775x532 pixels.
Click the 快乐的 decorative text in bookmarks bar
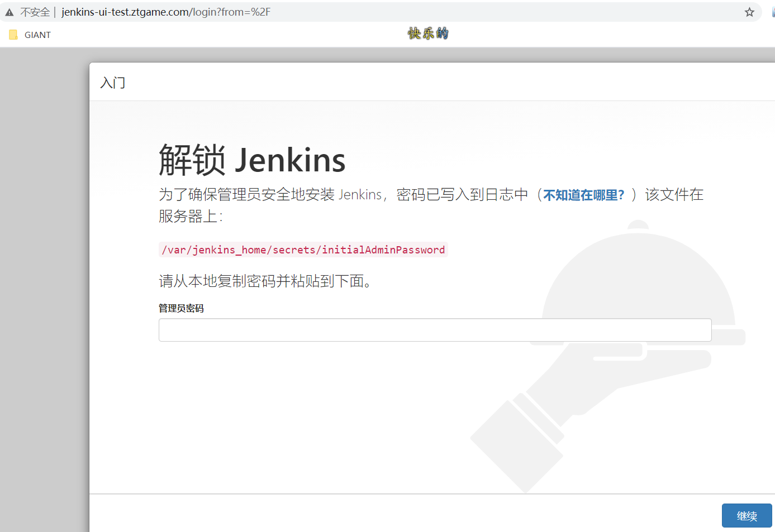428,33
